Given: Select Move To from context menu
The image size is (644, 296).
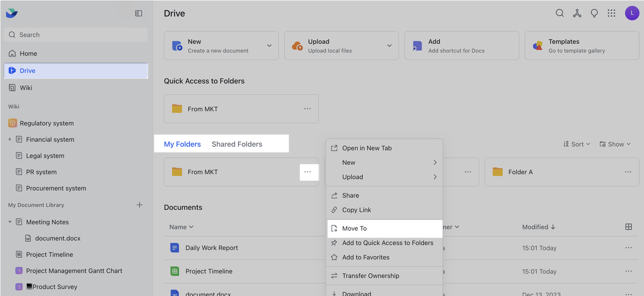Looking at the screenshot, I should pyautogui.click(x=384, y=229).
